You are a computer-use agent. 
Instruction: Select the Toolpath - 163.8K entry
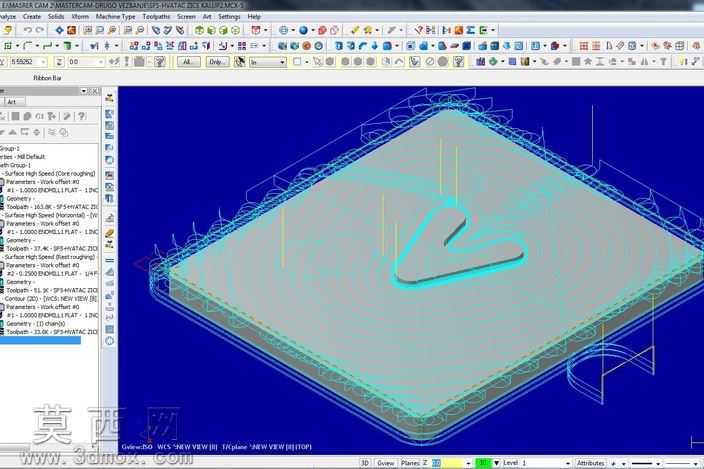tap(52, 207)
